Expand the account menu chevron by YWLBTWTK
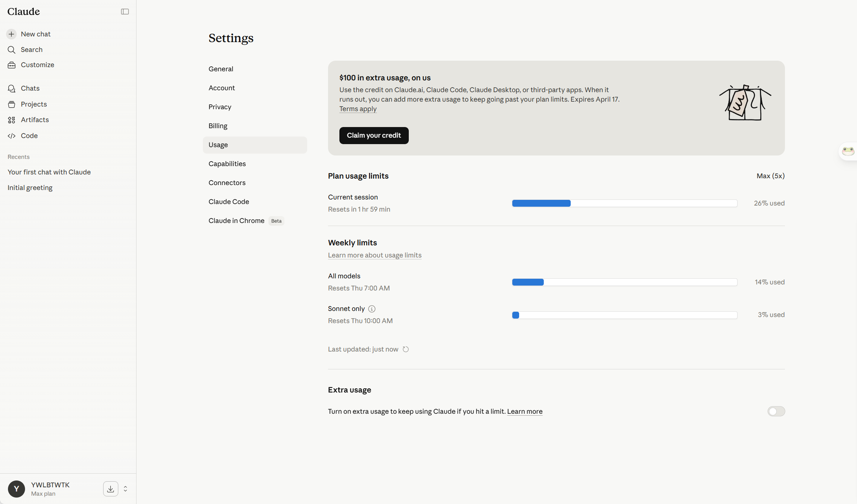857x504 pixels. pyautogui.click(x=126, y=489)
